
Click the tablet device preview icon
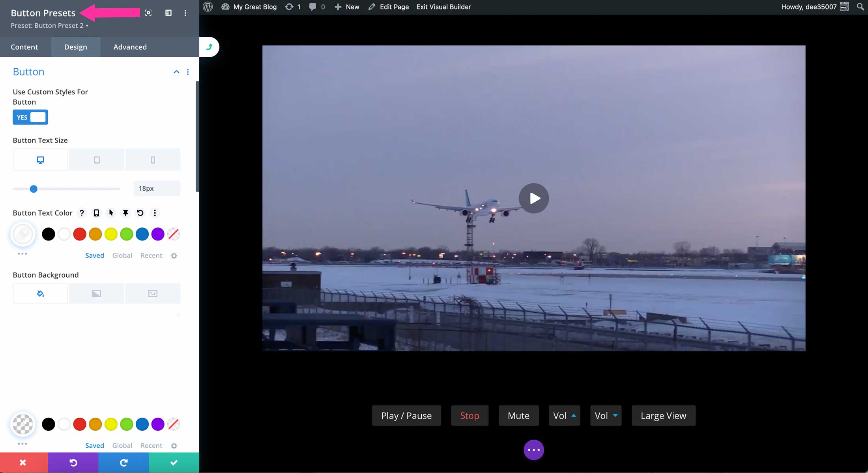point(97,159)
